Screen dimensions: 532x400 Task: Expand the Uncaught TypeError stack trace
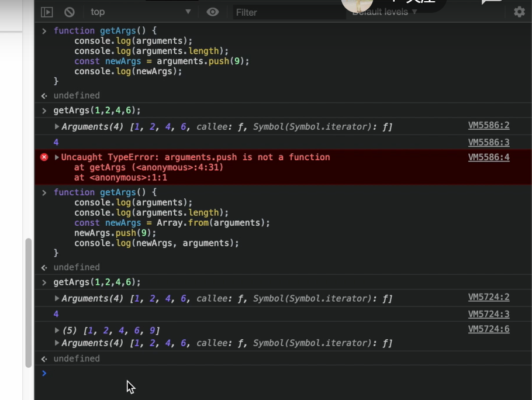pos(57,157)
